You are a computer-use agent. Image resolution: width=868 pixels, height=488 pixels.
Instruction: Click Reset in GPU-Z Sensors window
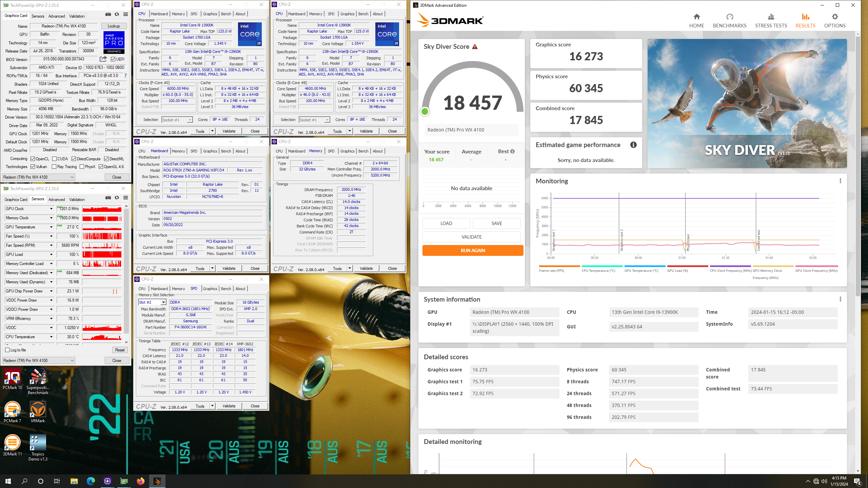pyautogui.click(x=120, y=350)
